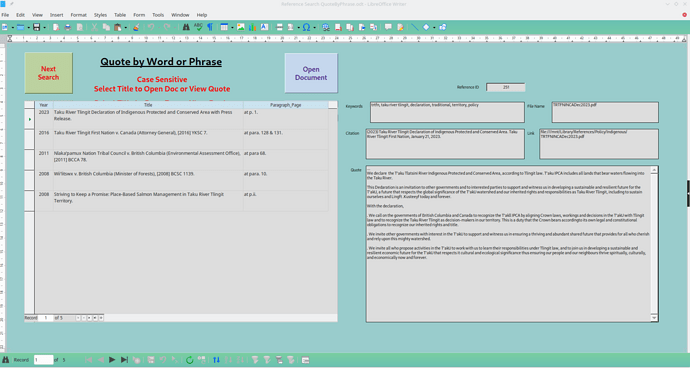Insert chart from toolbar
The width and height of the screenshot is (690, 368).
pyautogui.click(x=252, y=27)
